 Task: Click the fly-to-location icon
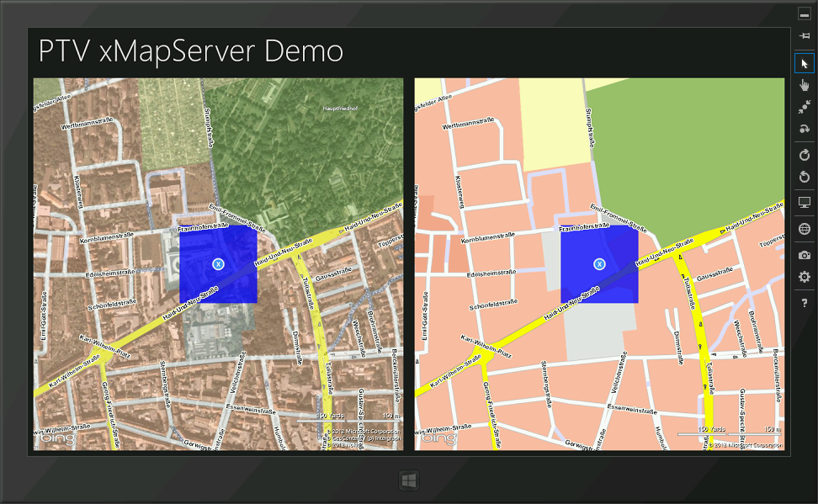tap(805, 129)
